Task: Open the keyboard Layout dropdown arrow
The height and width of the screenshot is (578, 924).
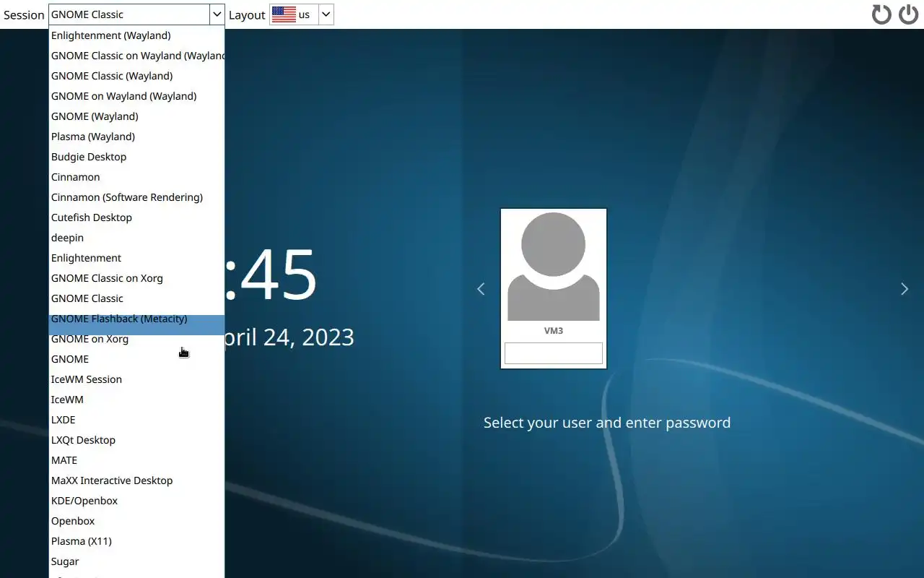Action: click(326, 14)
